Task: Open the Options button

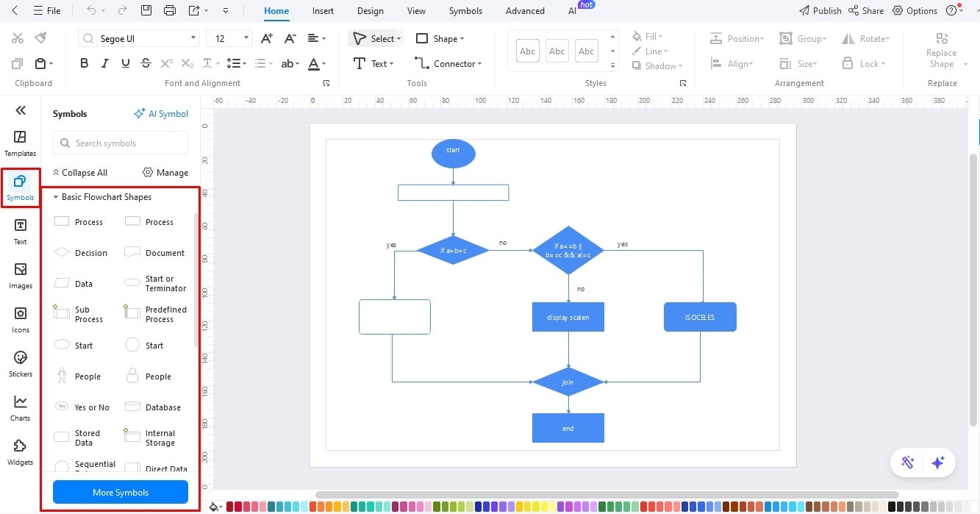Action: (915, 11)
